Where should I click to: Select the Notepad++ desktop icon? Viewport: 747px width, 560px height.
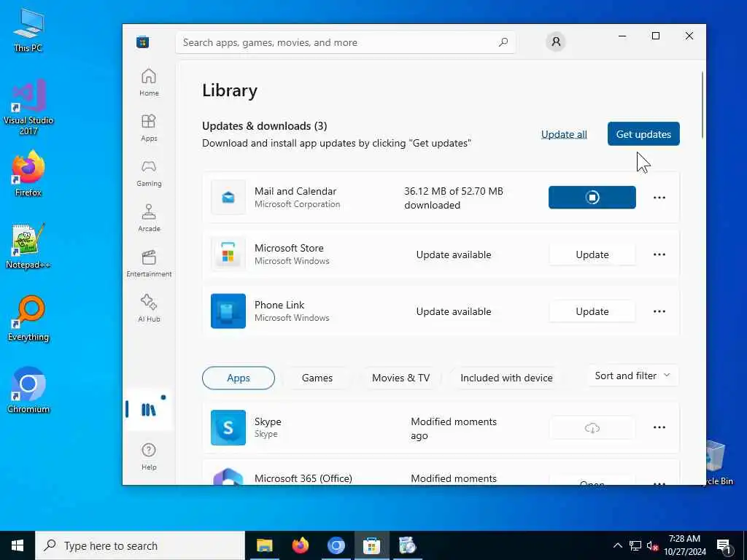(x=28, y=246)
